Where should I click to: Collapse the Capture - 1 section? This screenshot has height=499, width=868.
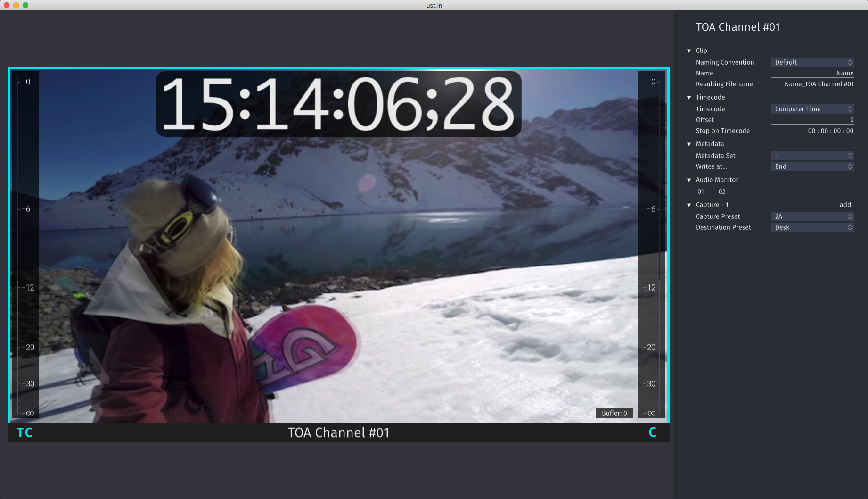[689, 205]
